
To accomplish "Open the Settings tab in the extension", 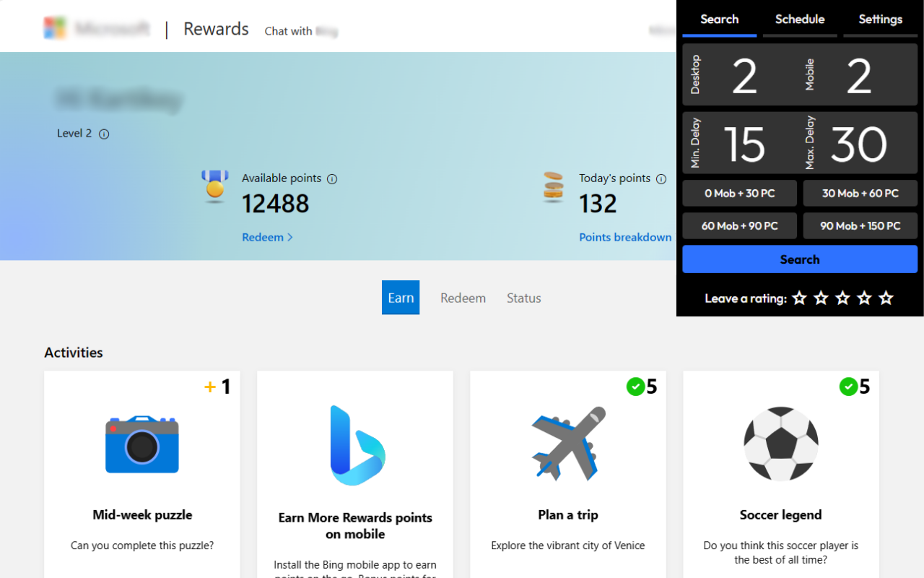I will click(x=880, y=20).
